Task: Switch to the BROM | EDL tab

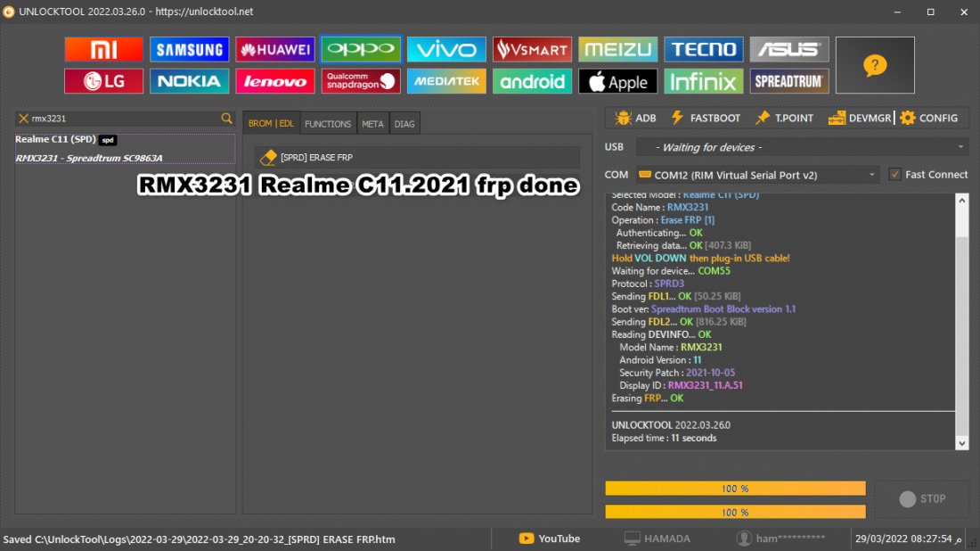Action: click(x=271, y=124)
